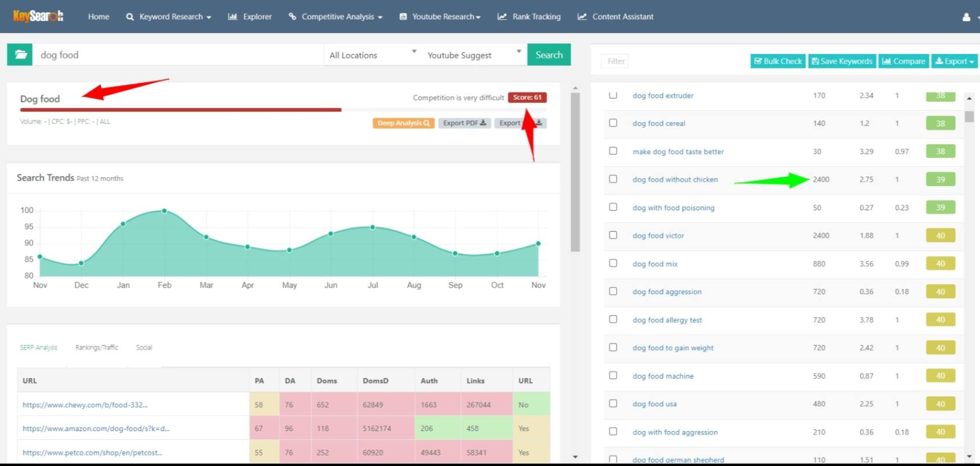Open the dog food without chicken keyword link
Viewport: 980px width, 466px height.
click(x=675, y=180)
